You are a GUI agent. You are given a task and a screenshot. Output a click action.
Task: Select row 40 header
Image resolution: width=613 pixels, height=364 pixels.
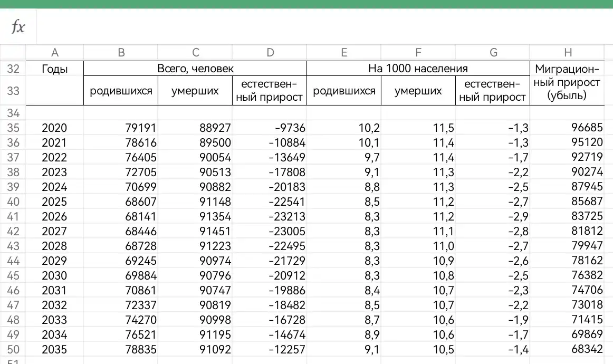13,202
